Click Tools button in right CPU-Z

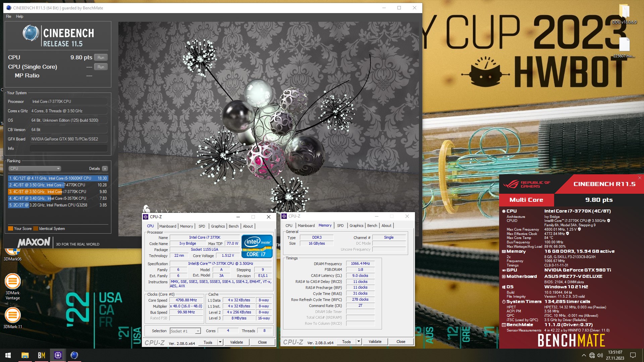tap(346, 342)
